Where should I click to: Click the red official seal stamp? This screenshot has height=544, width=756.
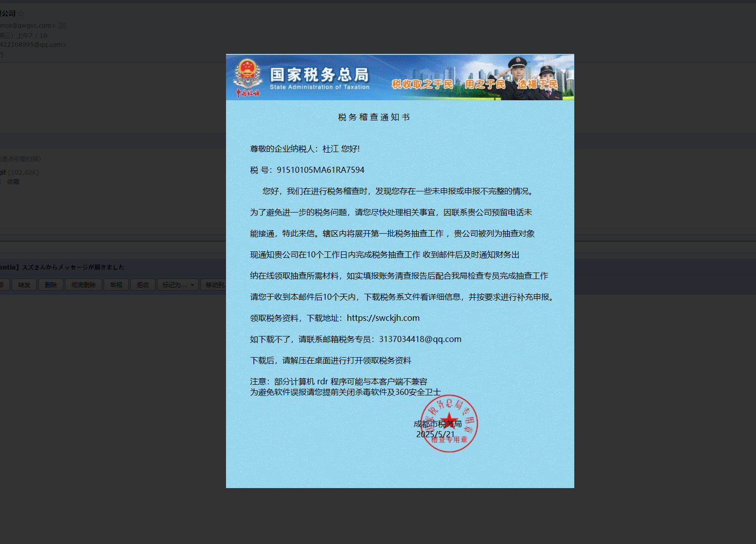pos(449,424)
